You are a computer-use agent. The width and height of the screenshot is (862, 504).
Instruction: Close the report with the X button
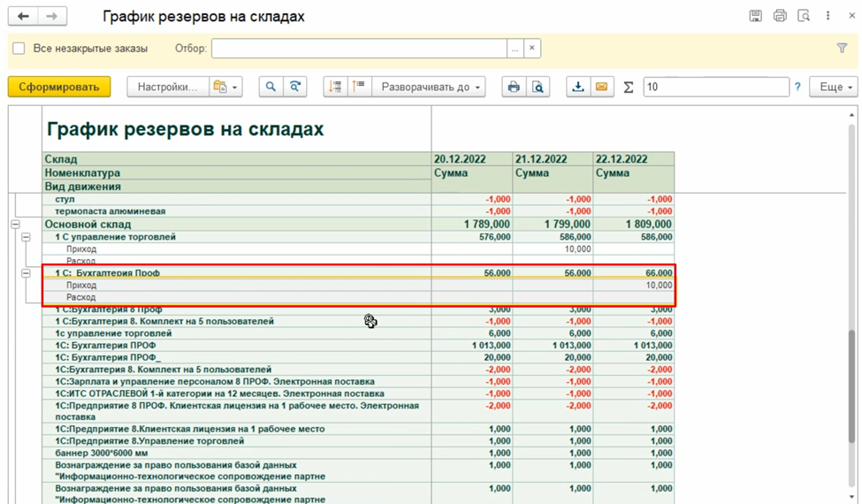[x=851, y=16]
